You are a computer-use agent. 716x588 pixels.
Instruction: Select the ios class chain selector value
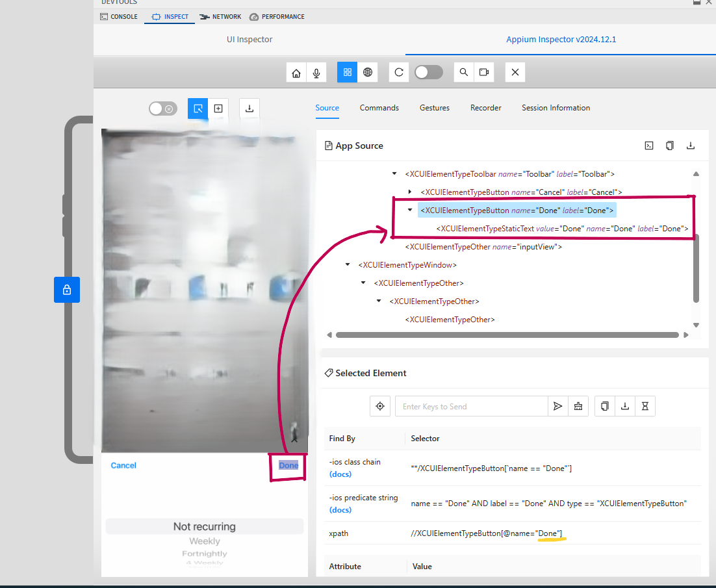pos(491,468)
